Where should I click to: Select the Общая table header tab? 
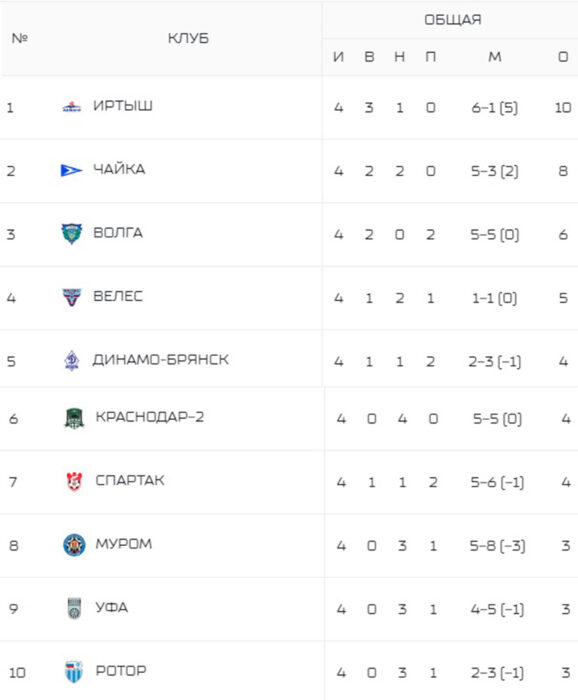coord(453,20)
